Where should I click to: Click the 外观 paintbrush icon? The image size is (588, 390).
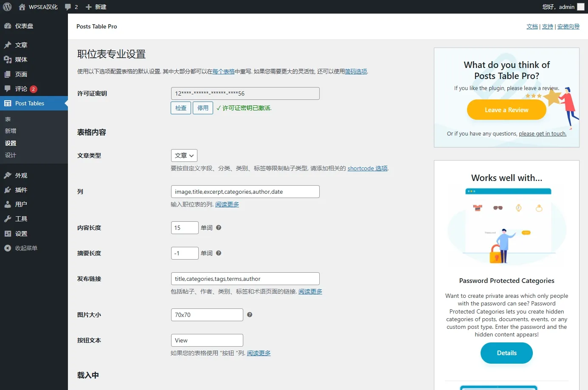point(8,175)
